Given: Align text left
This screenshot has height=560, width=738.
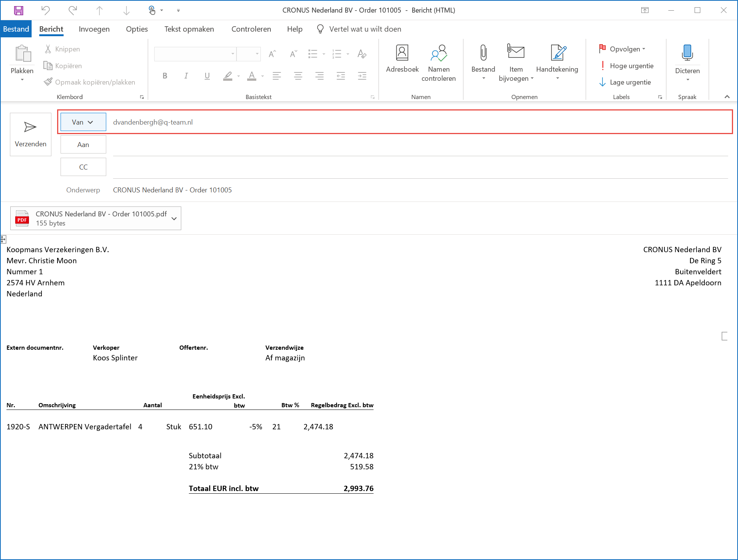Looking at the screenshot, I should pos(277,76).
